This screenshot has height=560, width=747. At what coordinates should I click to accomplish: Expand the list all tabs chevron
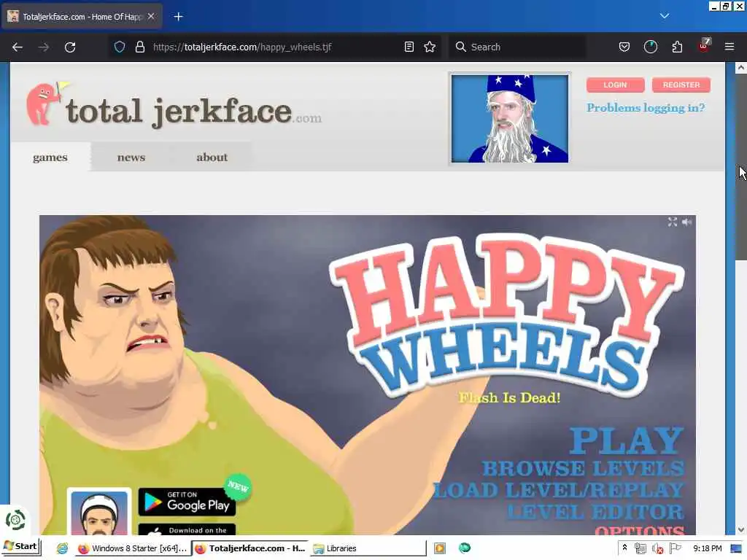pos(665,16)
